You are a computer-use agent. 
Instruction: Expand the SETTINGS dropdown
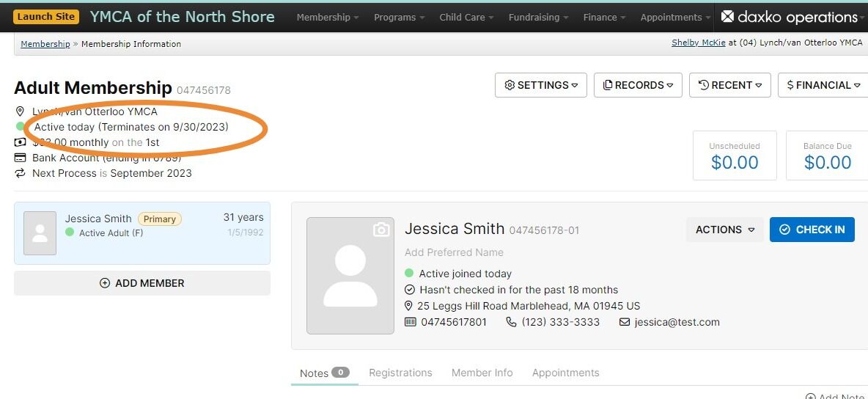(541, 85)
